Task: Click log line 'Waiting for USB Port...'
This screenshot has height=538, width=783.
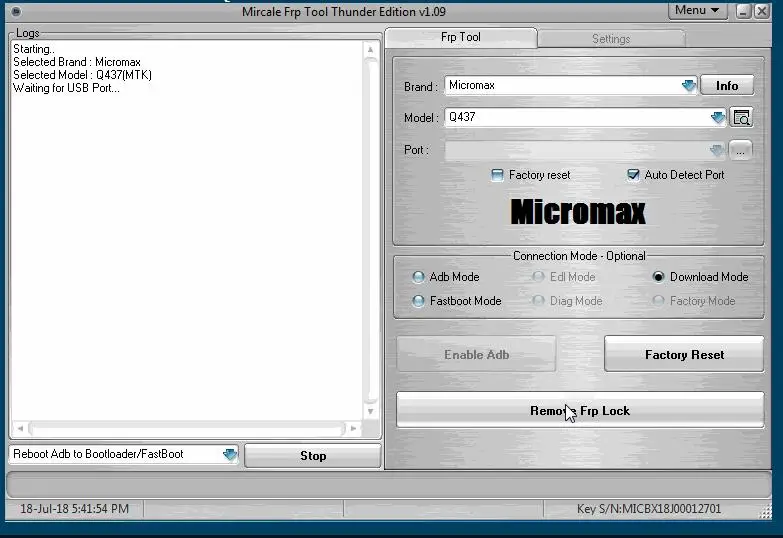Action: click(66, 88)
